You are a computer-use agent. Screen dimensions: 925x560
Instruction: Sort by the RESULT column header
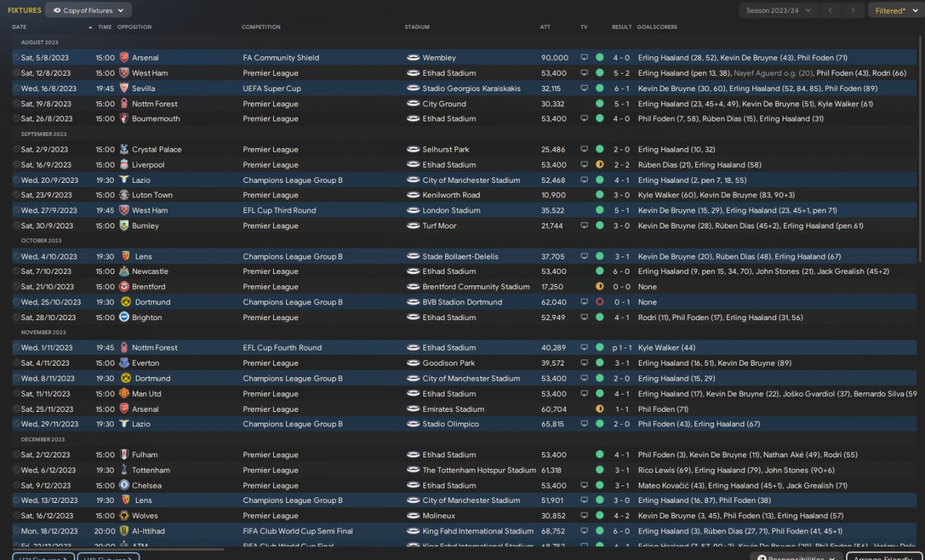click(x=621, y=27)
